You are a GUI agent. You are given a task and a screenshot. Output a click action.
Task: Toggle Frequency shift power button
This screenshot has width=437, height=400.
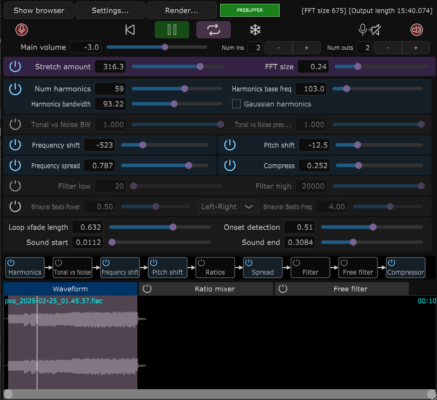tap(15, 145)
